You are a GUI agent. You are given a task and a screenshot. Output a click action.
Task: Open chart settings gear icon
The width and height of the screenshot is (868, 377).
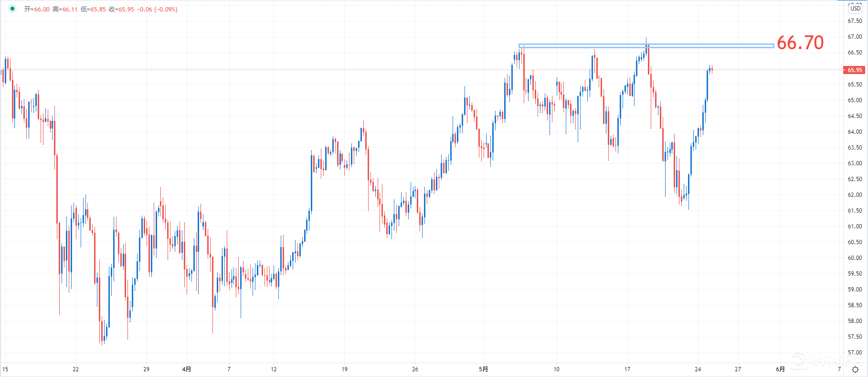[855, 369]
